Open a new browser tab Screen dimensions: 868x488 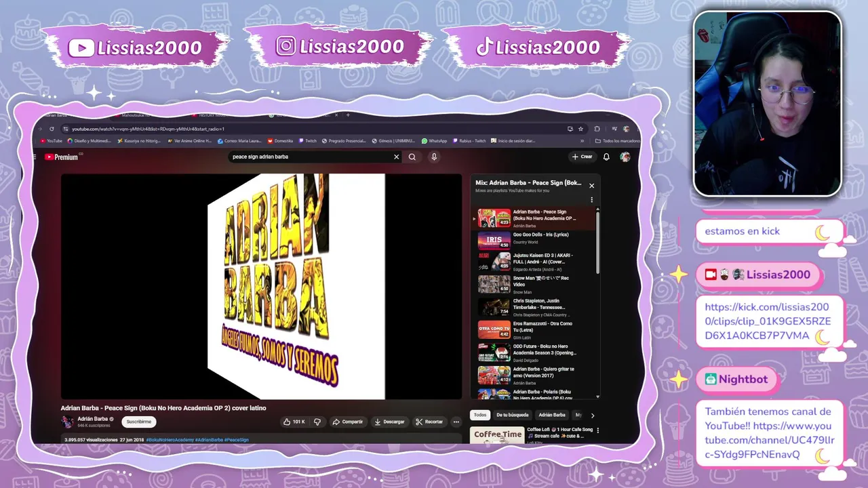(348, 115)
